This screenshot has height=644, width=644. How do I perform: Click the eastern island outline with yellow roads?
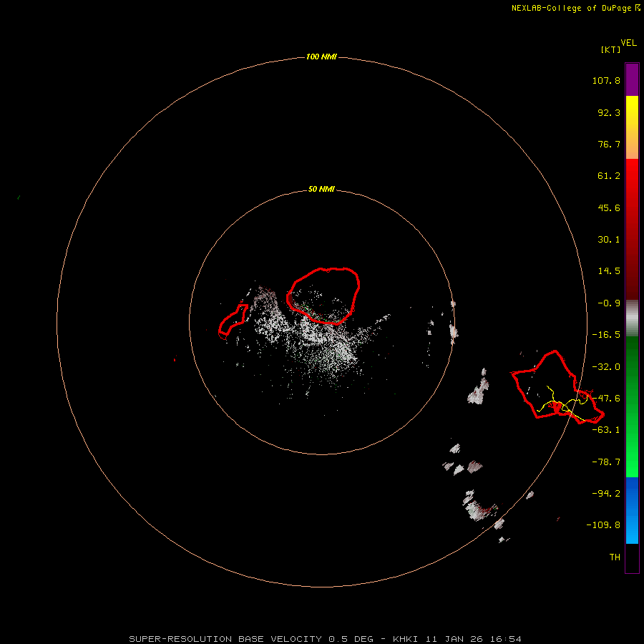[x=557, y=387]
